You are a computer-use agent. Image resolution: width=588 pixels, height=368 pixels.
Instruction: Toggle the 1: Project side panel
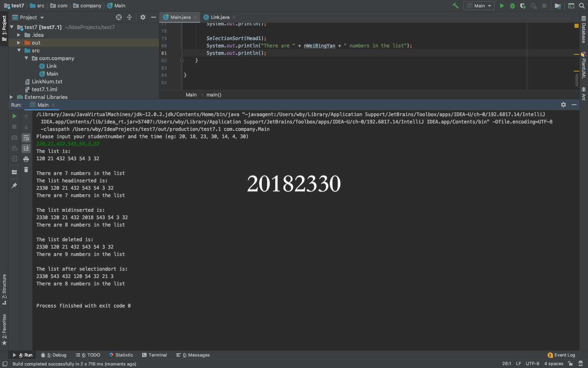point(4,28)
